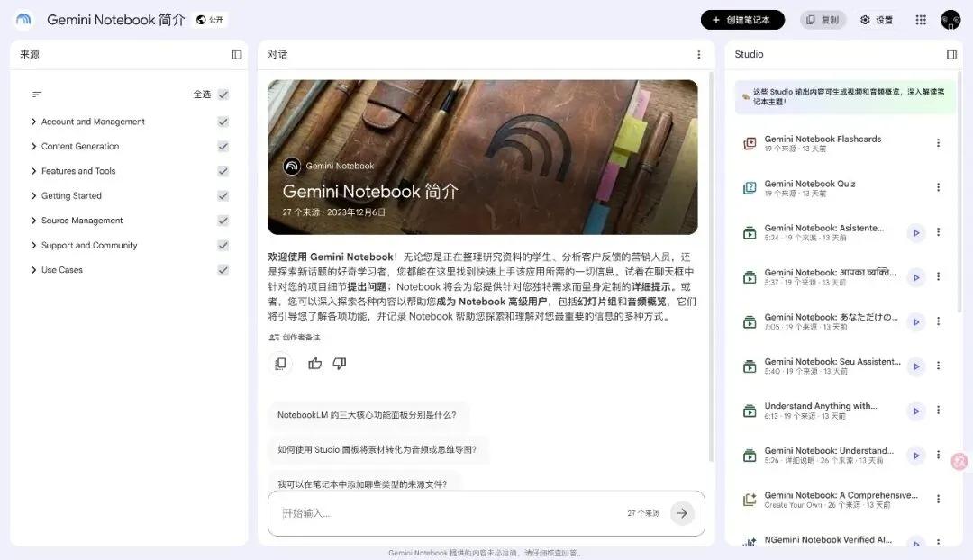The width and height of the screenshot is (973, 560).
Task: Copy the welcome response text
Action: [280, 364]
